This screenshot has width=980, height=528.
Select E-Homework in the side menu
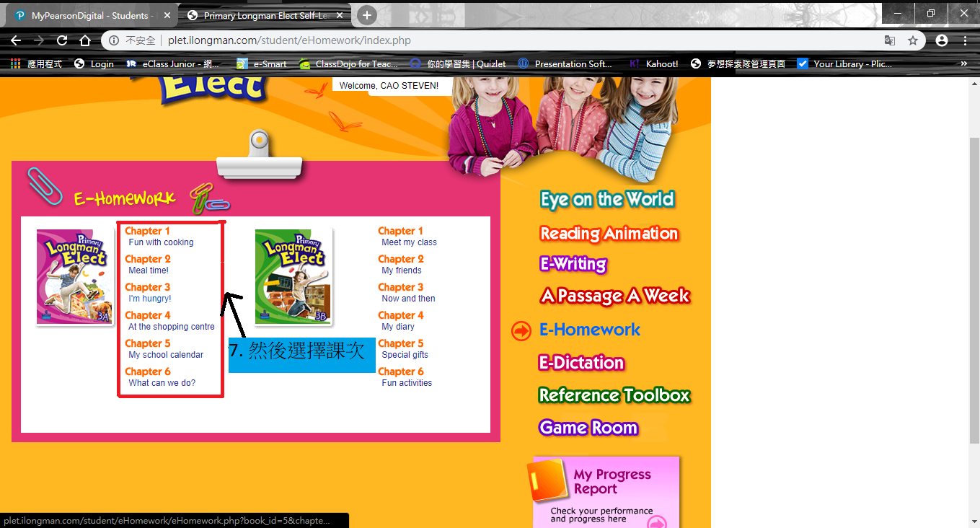coord(590,330)
